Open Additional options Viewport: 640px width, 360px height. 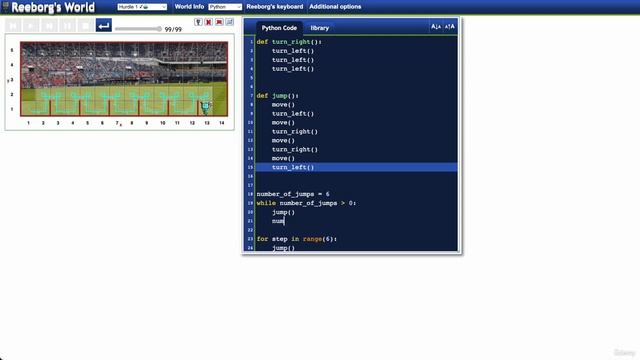[x=335, y=7]
